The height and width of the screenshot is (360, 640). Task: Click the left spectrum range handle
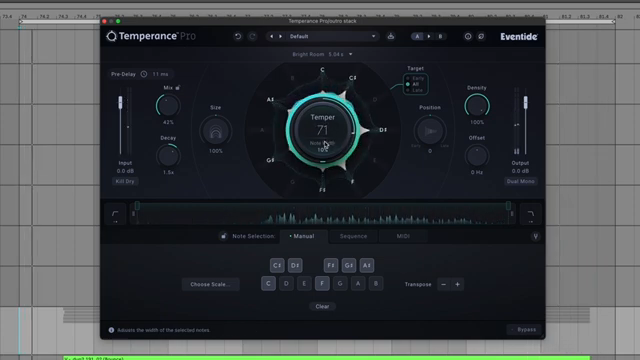137,206
